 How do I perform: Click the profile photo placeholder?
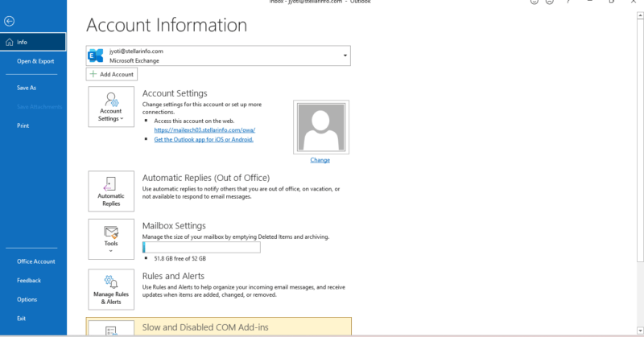point(321,127)
